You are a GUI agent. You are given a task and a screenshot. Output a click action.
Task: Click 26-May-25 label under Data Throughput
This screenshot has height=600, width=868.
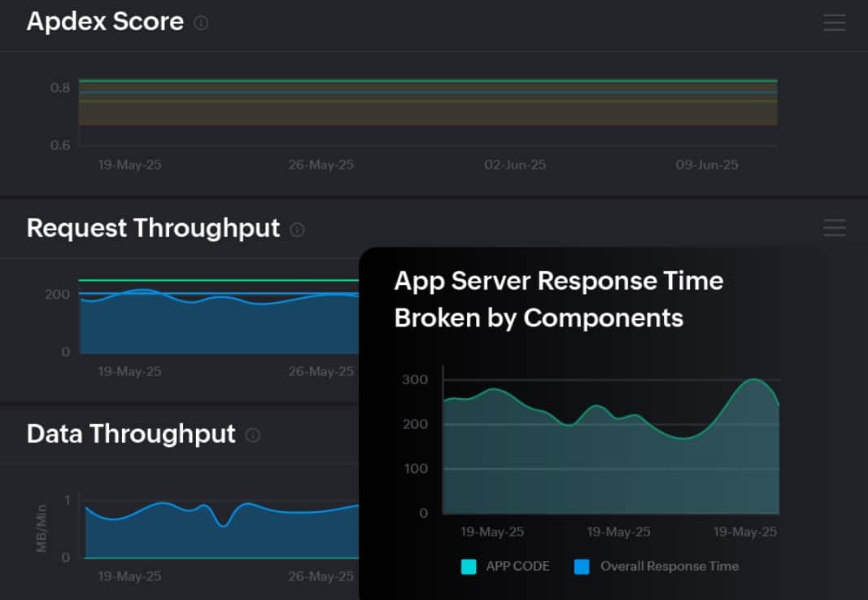(321, 576)
